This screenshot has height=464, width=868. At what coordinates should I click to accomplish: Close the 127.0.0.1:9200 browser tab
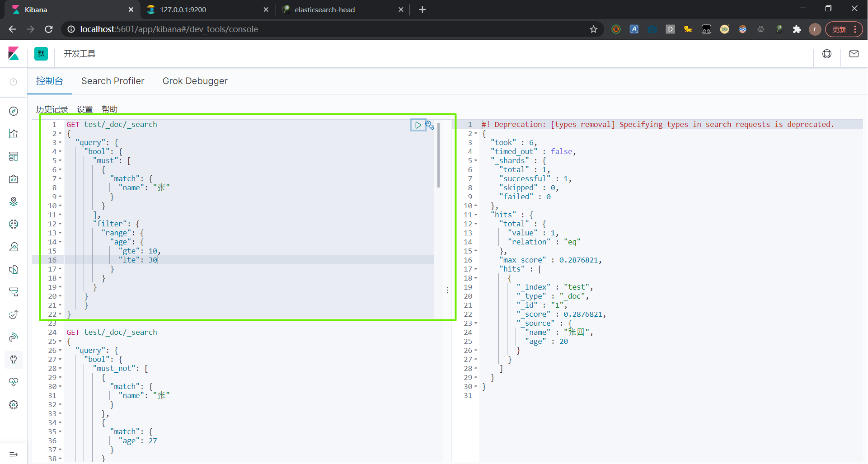pyautogui.click(x=266, y=9)
